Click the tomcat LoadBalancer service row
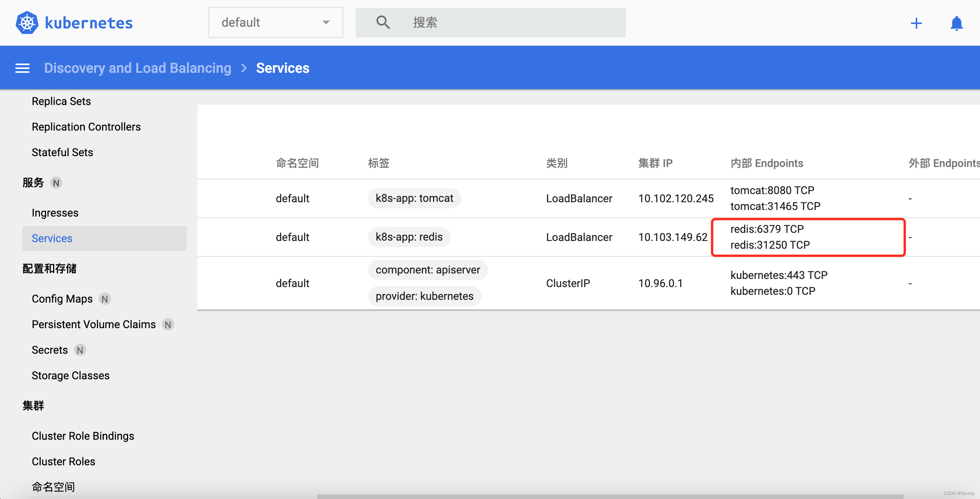 click(496, 198)
